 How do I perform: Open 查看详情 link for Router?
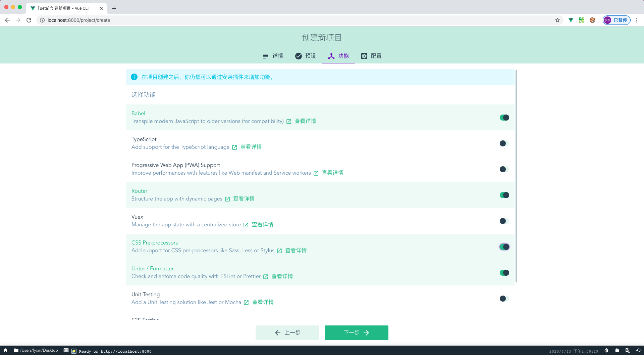tap(244, 199)
